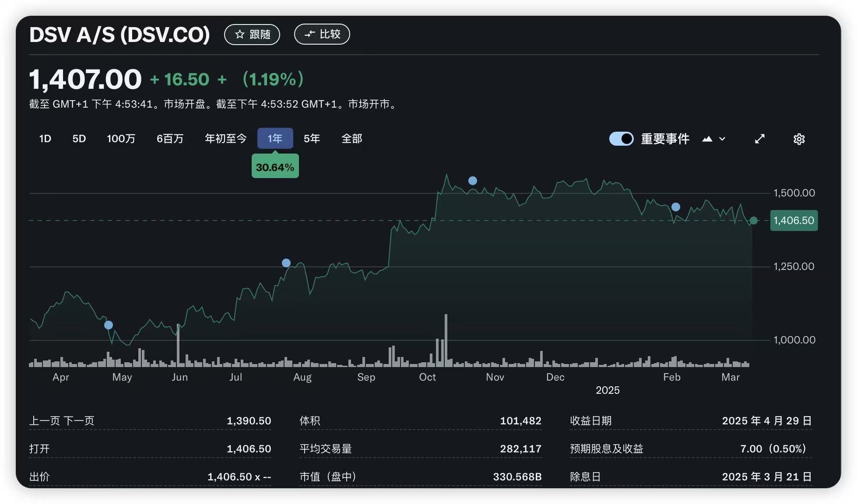The image size is (857, 504).
Task: Toggle the 重要事件 key events switch
Action: pyautogui.click(x=621, y=139)
